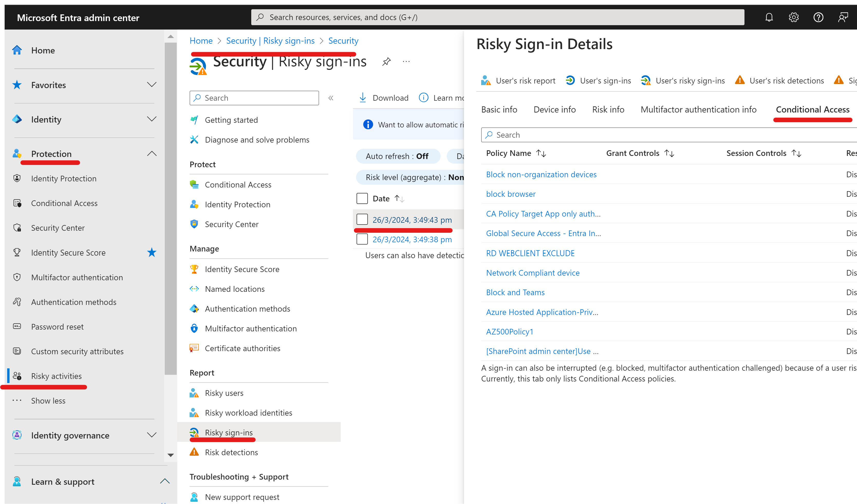The width and height of the screenshot is (857, 504).
Task: Expand the Favorites section chevron
Action: coord(152,84)
